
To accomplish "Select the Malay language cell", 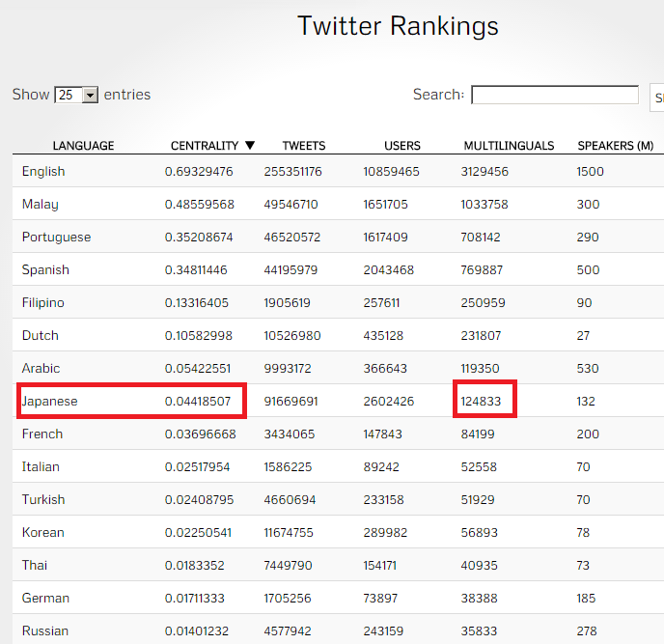I will click(41, 205).
